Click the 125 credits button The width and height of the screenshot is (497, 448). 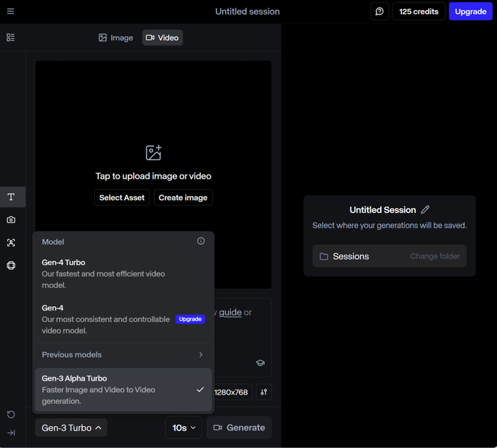418,11
